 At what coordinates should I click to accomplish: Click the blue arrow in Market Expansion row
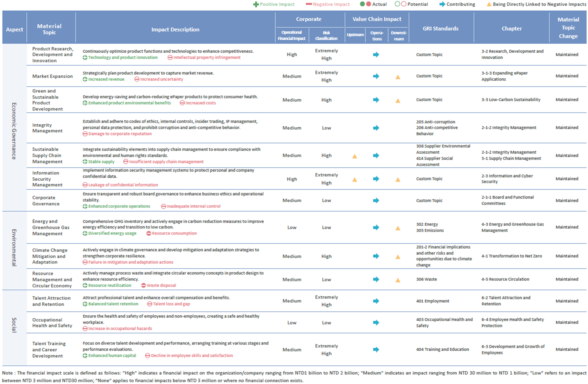click(376, 76)
